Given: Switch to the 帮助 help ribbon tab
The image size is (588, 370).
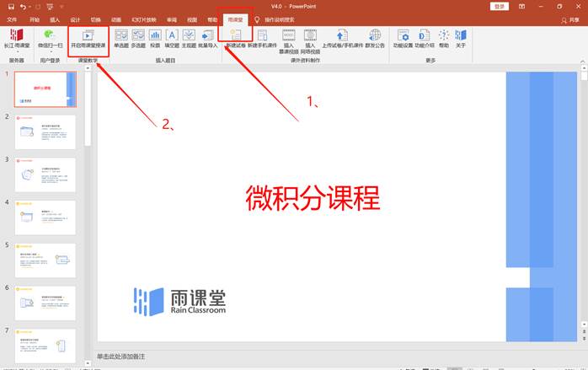Looking at the screenshot, I should tap(212, 19).
